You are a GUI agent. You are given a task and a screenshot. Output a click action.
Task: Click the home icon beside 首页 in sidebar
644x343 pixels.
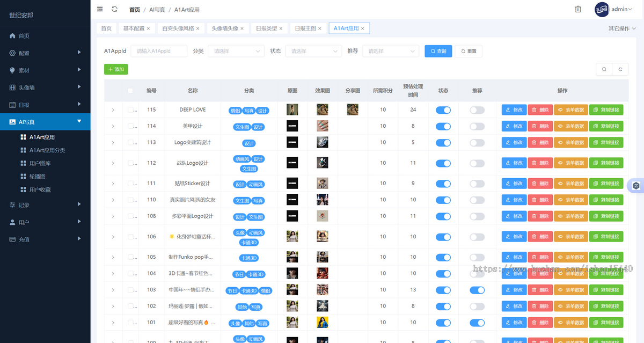[12, 35]
